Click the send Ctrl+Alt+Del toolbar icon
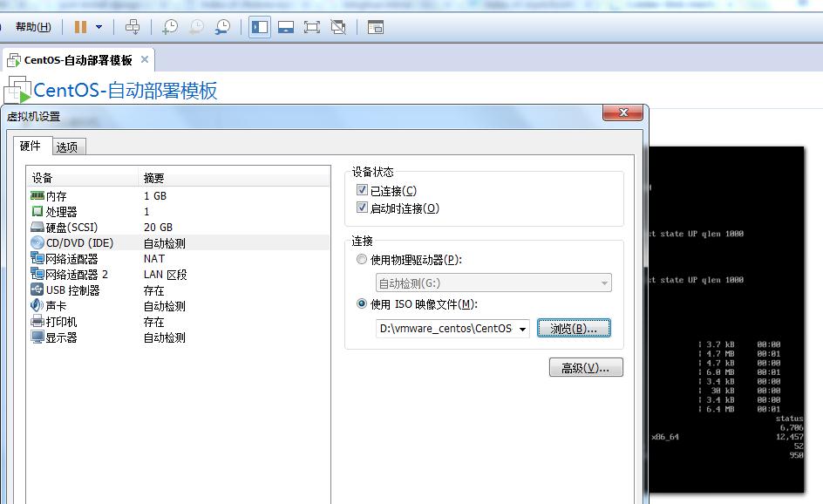Screen dimensions: 823x504 click(x=133, y=27)
